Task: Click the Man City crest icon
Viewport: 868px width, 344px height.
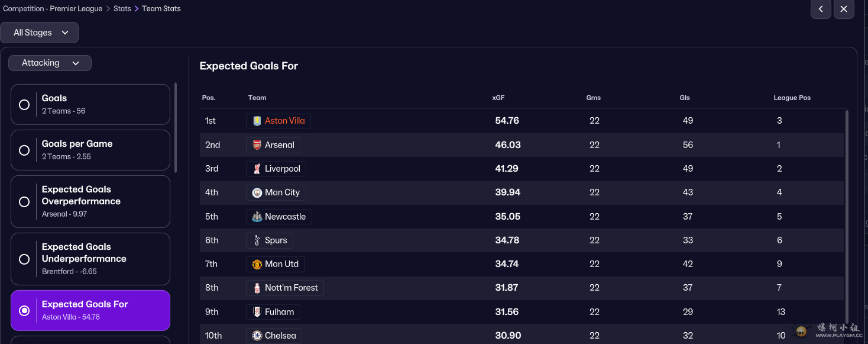Action: [x=257, y=192]
